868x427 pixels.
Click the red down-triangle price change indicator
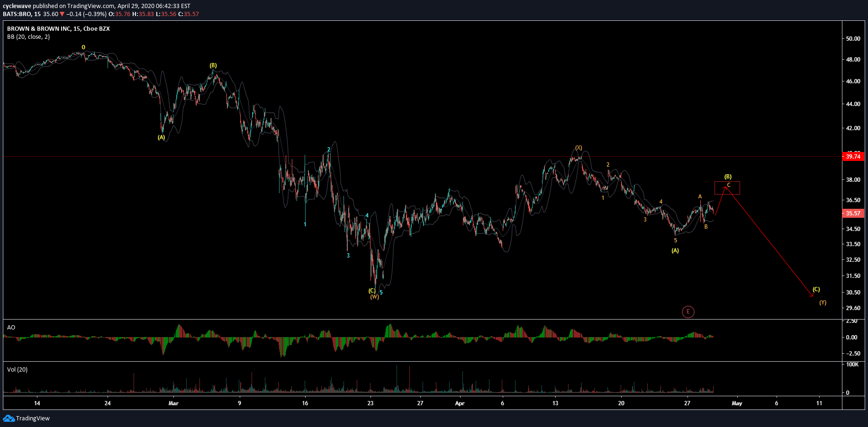(x=62, y=14)
